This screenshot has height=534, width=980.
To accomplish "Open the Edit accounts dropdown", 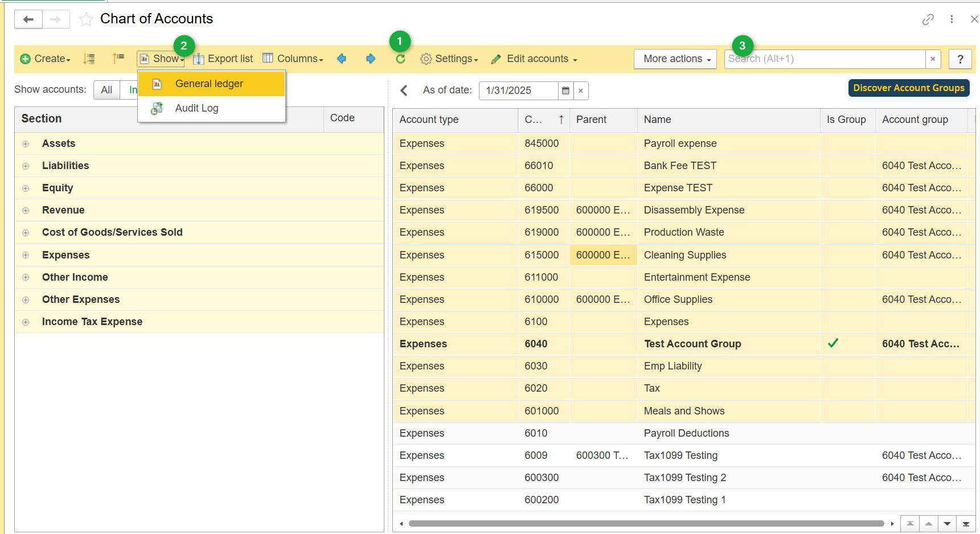I will (534, 59).
